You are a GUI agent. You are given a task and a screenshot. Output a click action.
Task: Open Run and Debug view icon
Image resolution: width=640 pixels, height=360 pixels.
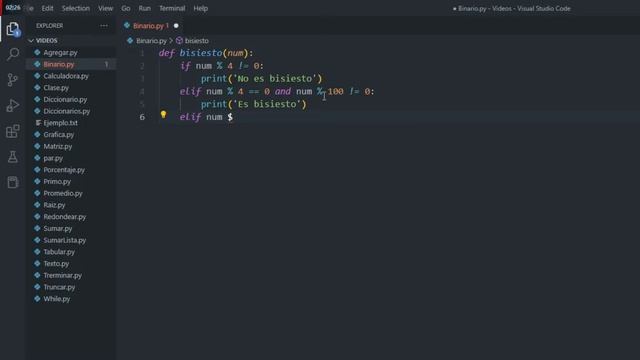(x=13, y=106)
